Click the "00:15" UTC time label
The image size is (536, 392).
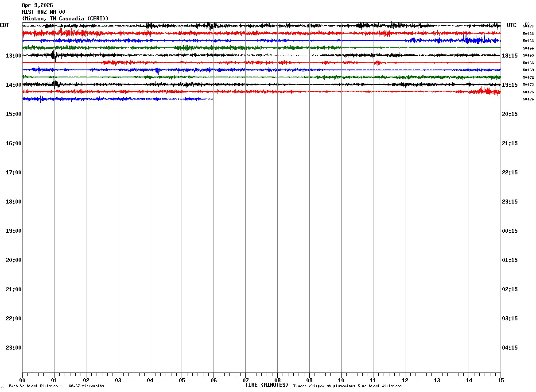point(510,231)
